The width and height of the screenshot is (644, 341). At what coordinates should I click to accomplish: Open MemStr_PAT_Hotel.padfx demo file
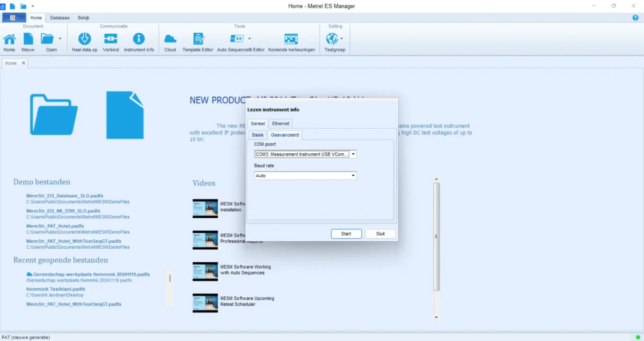click(55, 226)
